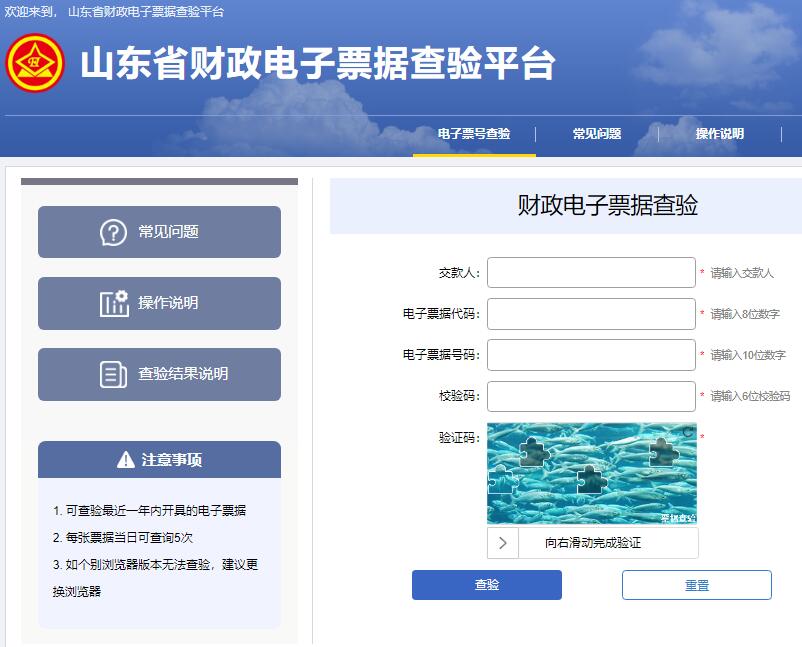Click the chart-with-gear 操作说明 icon
This screenshot has height=647, width=802.
pos(114,303)
